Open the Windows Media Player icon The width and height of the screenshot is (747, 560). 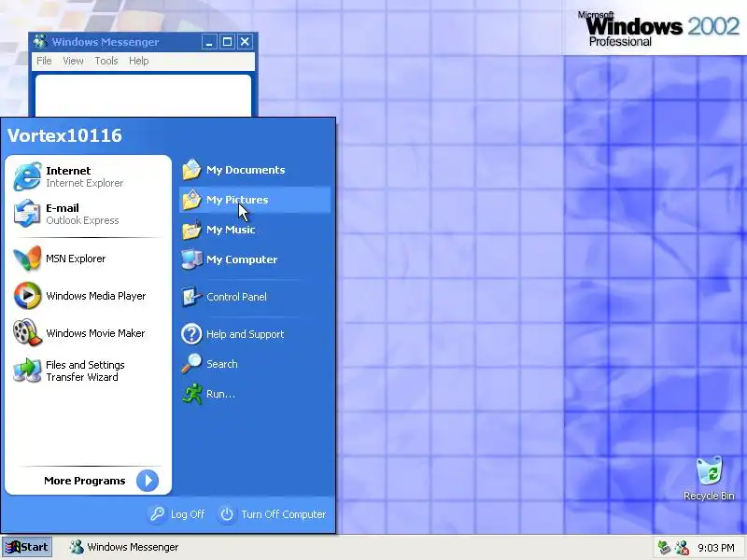[x=27, y=296]
